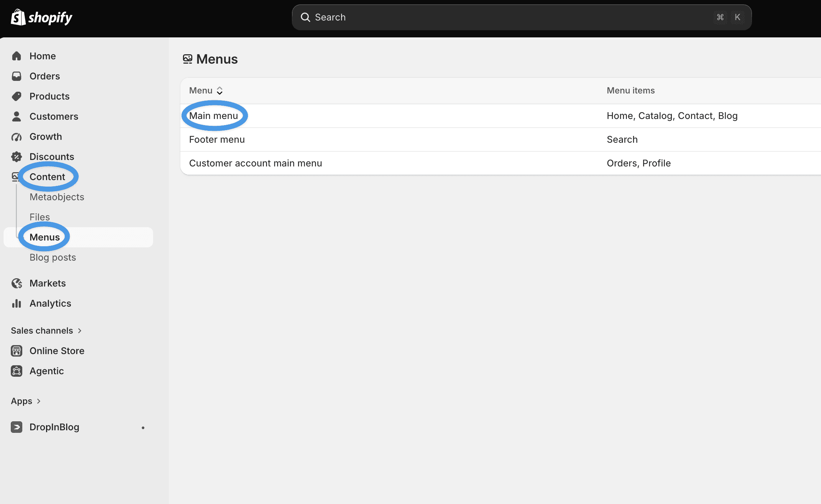Viewport: 821px width, 504px height.
Task: Click the Discounts badge icon
Action: click(x=17, y=157)
